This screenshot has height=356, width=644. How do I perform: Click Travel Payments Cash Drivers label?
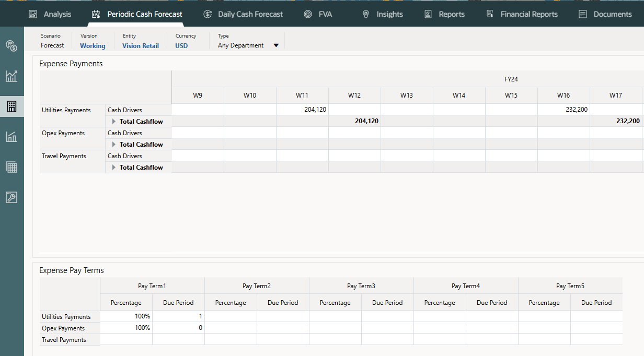[x=125, y=156]
